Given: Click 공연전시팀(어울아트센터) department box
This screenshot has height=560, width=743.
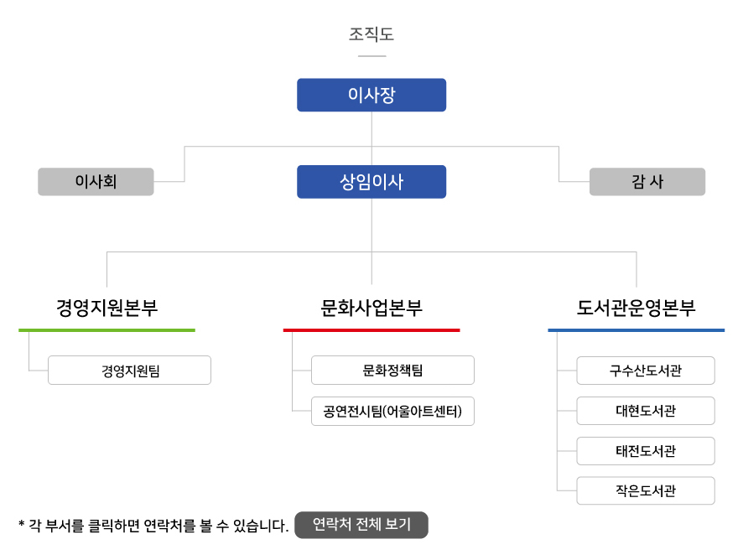Looking at the screenshot, I should [392, 412].
